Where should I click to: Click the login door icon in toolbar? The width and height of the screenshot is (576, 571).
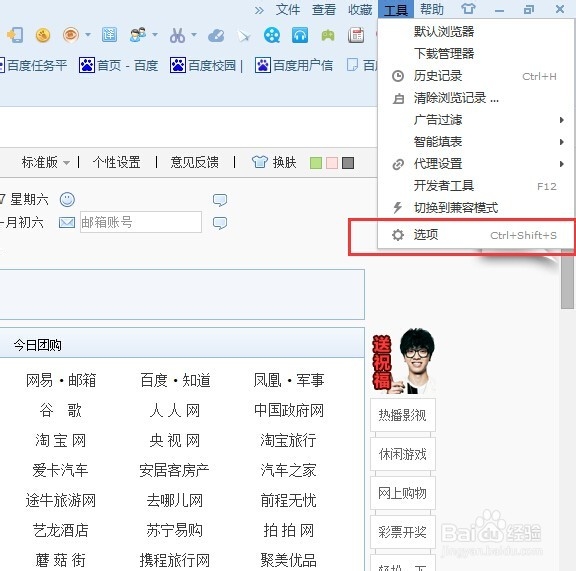15,35
